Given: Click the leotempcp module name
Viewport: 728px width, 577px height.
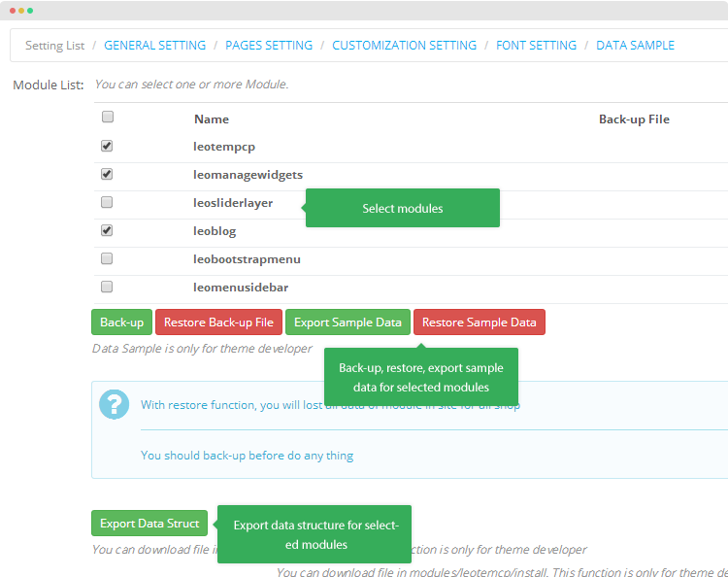Looking at the screenshot, I should tap(224, 147).
